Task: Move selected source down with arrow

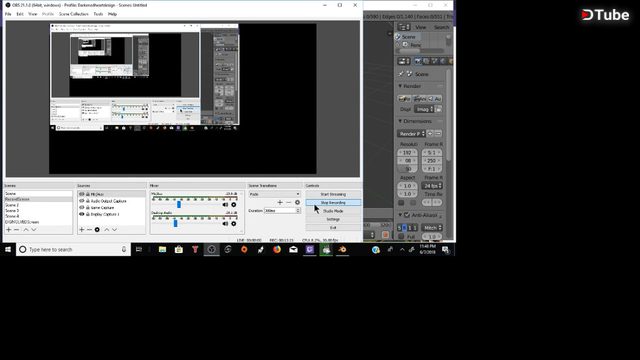Action: [x=115, y=230]
